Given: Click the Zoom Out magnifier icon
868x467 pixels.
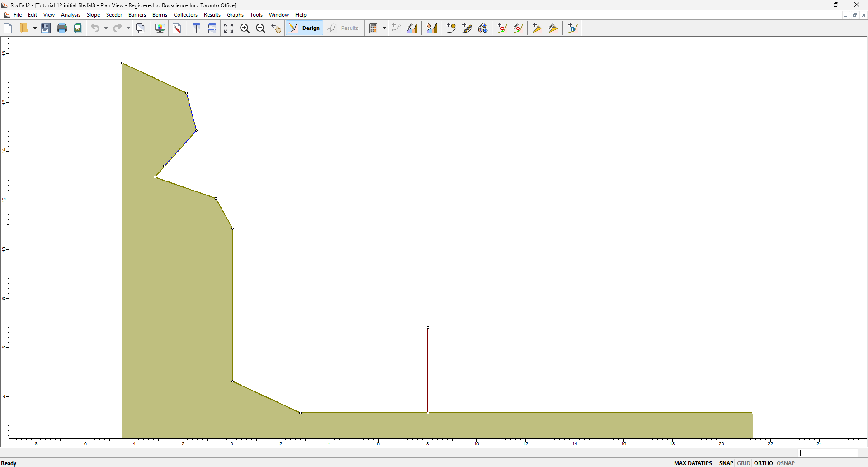Looking at the screenshot, I should tap(261, 28).
